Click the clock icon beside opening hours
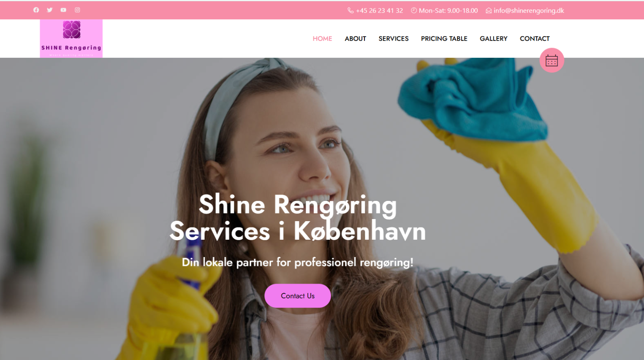This screenshot has width=644, height=360. point(414,11)
